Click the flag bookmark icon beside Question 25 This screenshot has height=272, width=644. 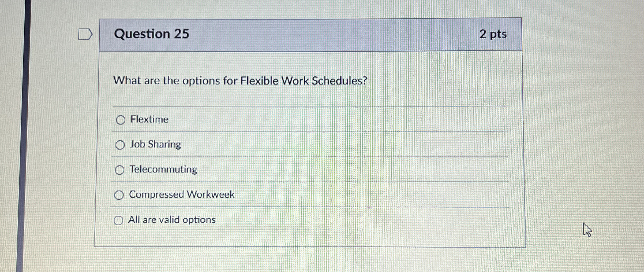click(x=85, y=34)
